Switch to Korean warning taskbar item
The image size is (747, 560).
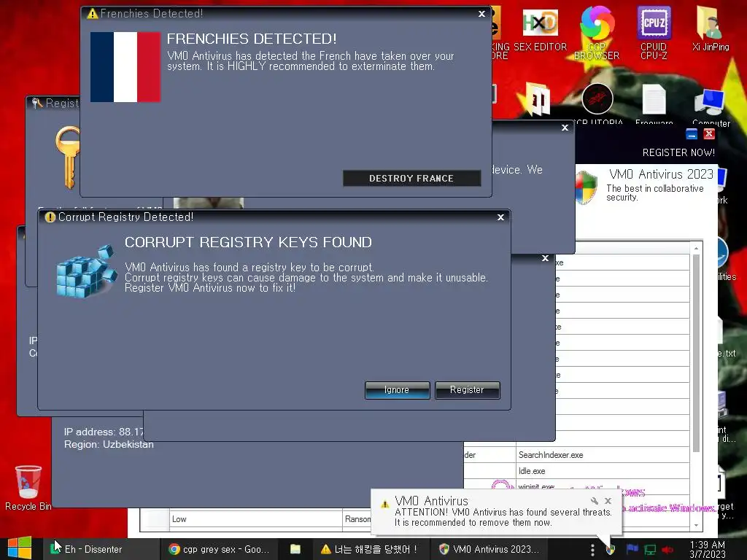[370, 550]
